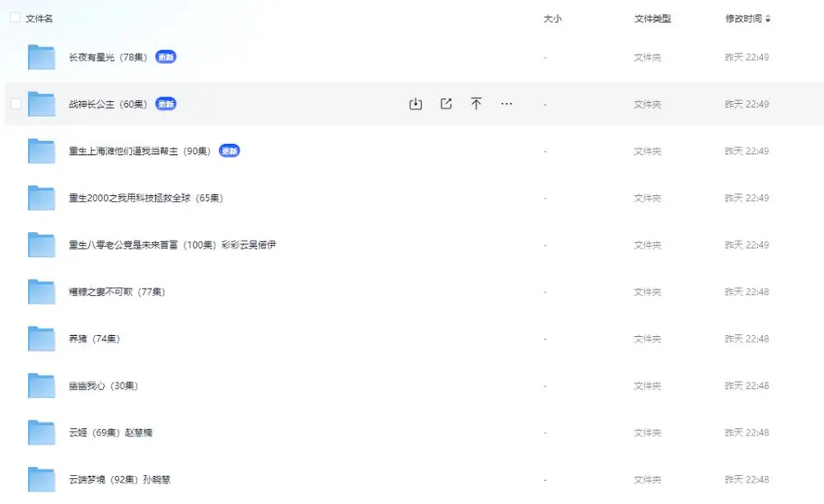This screenshot has width=824, height=504.
Task: Open folder name 糟糠之妻不可欺 (77集)
Action: coord(117,292)
